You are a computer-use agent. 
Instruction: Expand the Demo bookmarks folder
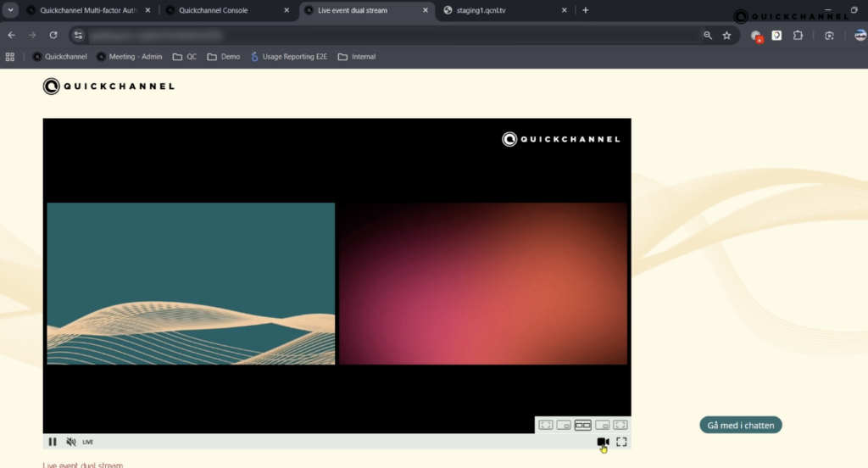point(223,57)
